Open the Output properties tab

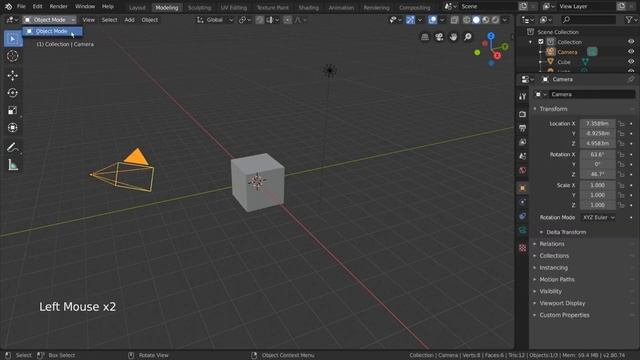click(522, 128)
